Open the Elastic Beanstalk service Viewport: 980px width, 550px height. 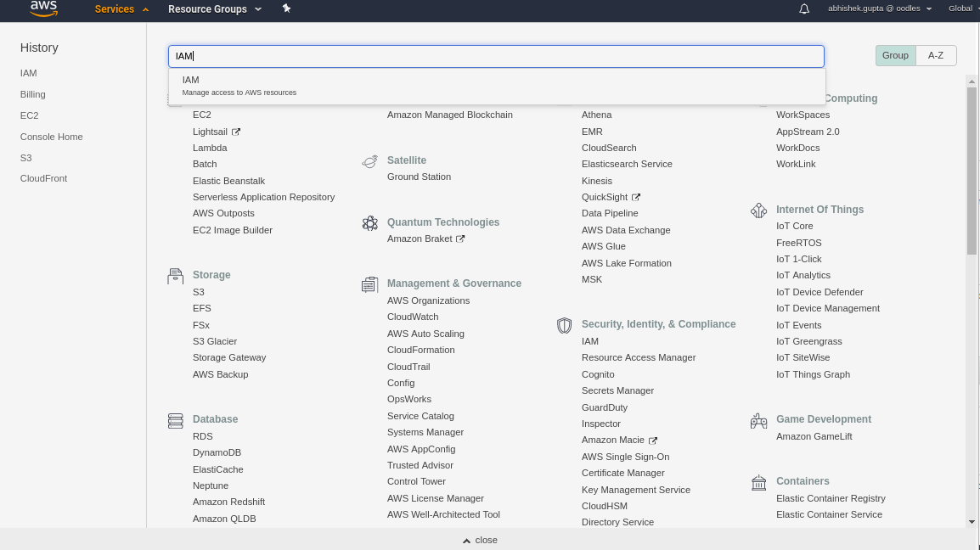click(x=228, y=181)
